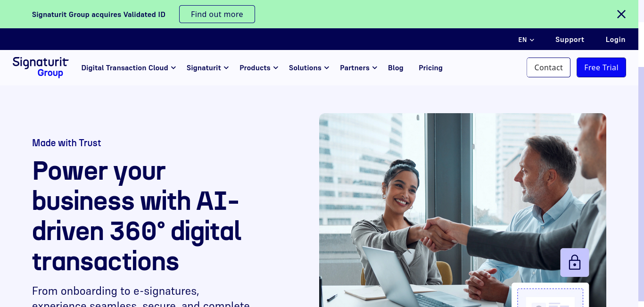The image size is (644, 307).
Task: Expand the Products menu
Action: point(259,68)
